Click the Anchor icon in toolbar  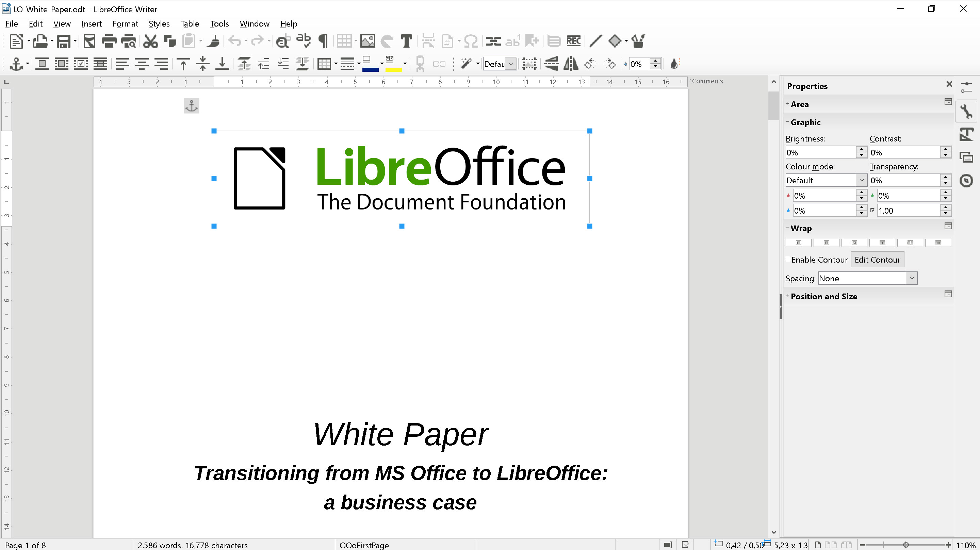[16, 64]
